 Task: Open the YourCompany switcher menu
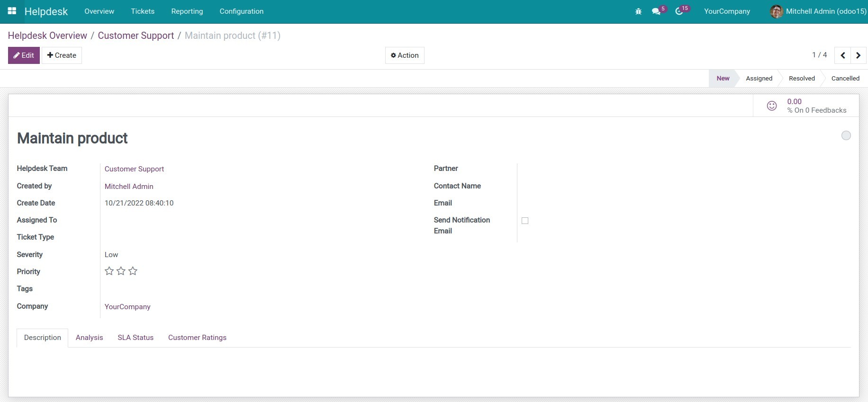click(727, 11)
